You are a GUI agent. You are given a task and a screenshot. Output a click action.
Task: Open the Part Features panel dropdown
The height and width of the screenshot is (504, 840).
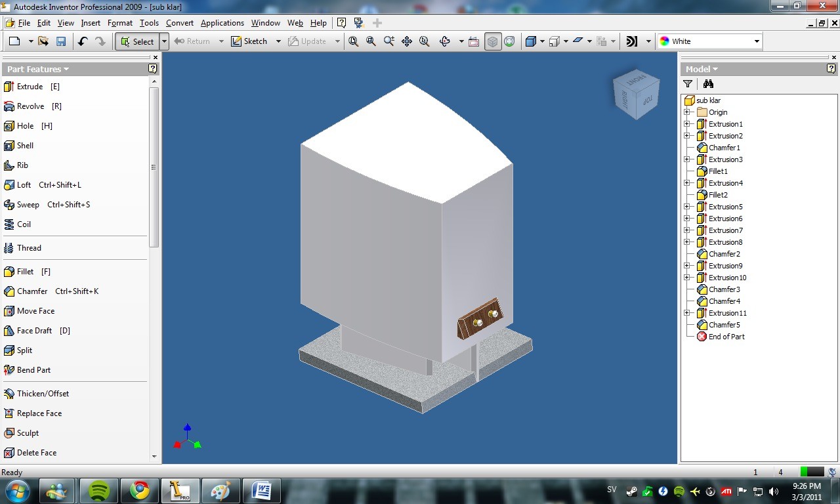38,69
